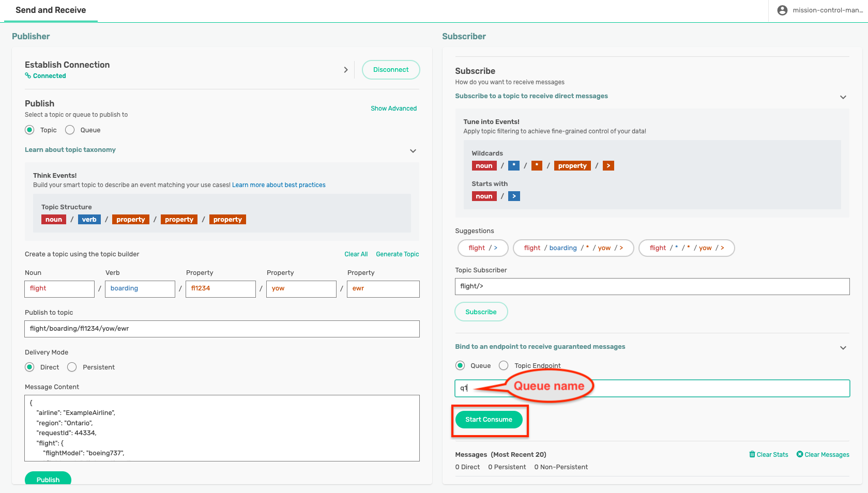Click the Clear Stats trash icon
868x493 pixels.
pos(752,454)
